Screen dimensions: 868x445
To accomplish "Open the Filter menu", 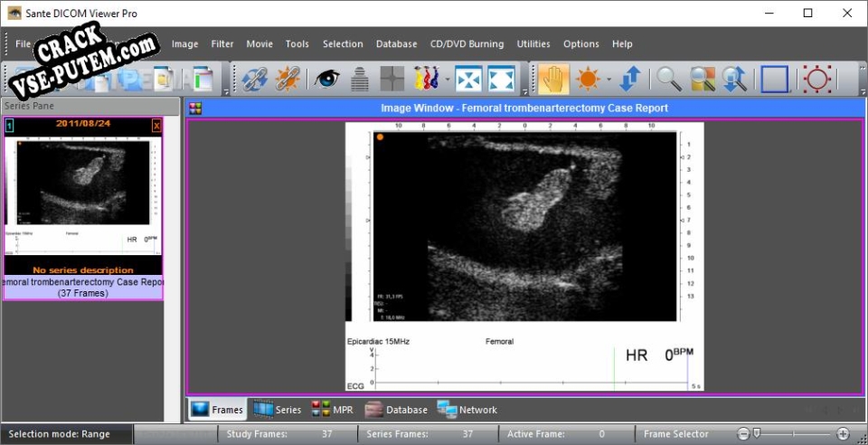I will pyautogui.click(x=222, y=43).
